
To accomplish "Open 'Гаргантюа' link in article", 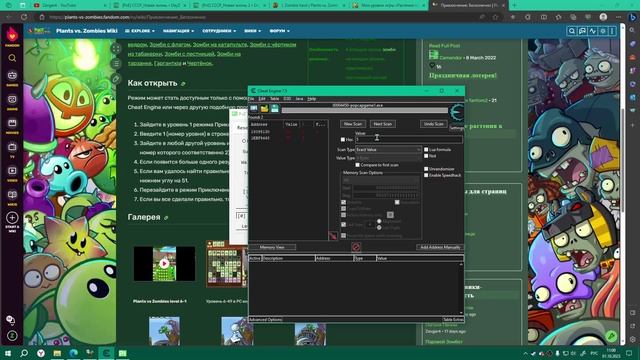I will click(x=167, y=63).
